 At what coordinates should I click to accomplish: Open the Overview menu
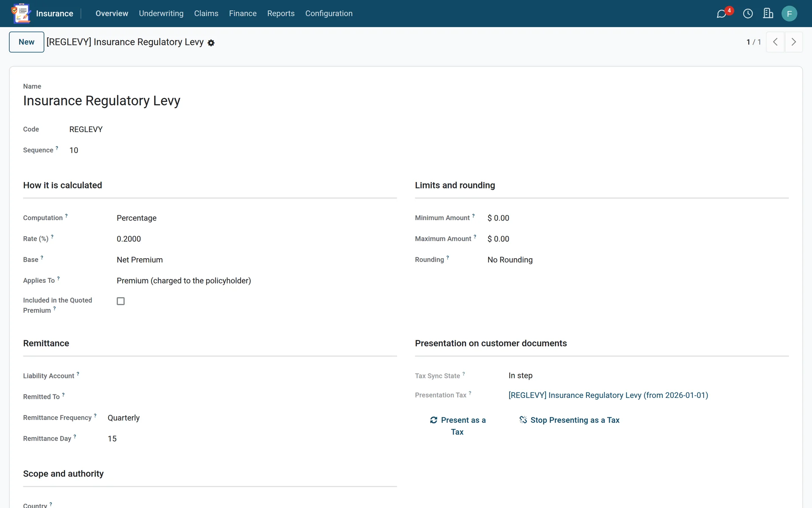112,14
